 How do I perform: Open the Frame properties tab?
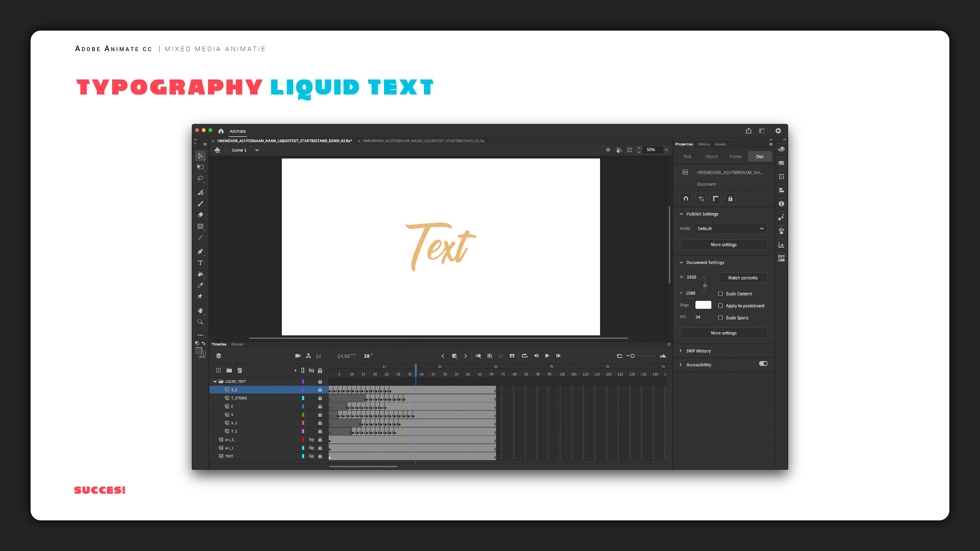pyautogui.click(x=735, y=156)
